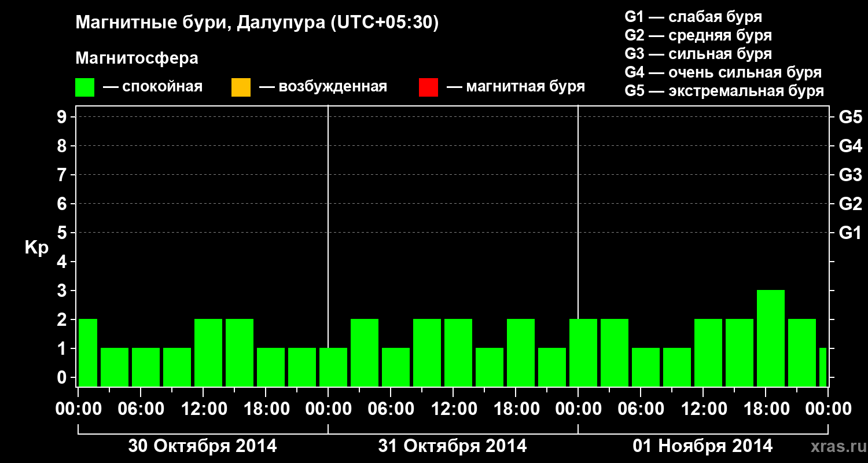
Task: Click the 'G1 — слабая буря' legend line
Action: tap(693, 17)
